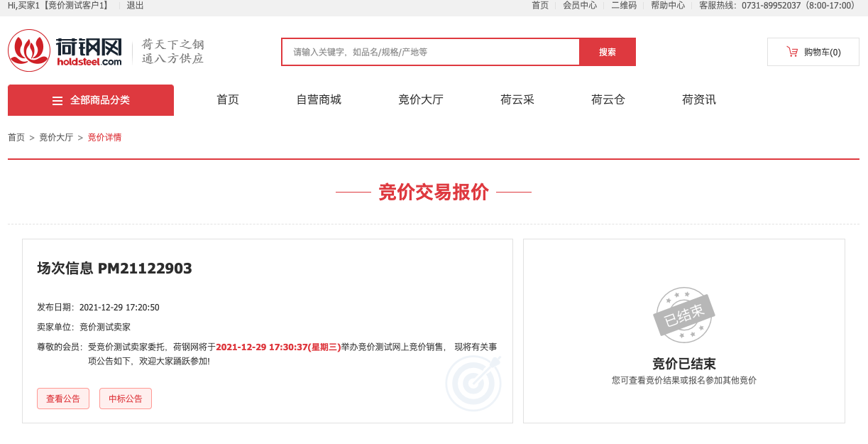Click the target watermark icon
This screenshot has height=444, width=868.
[473, 382]
